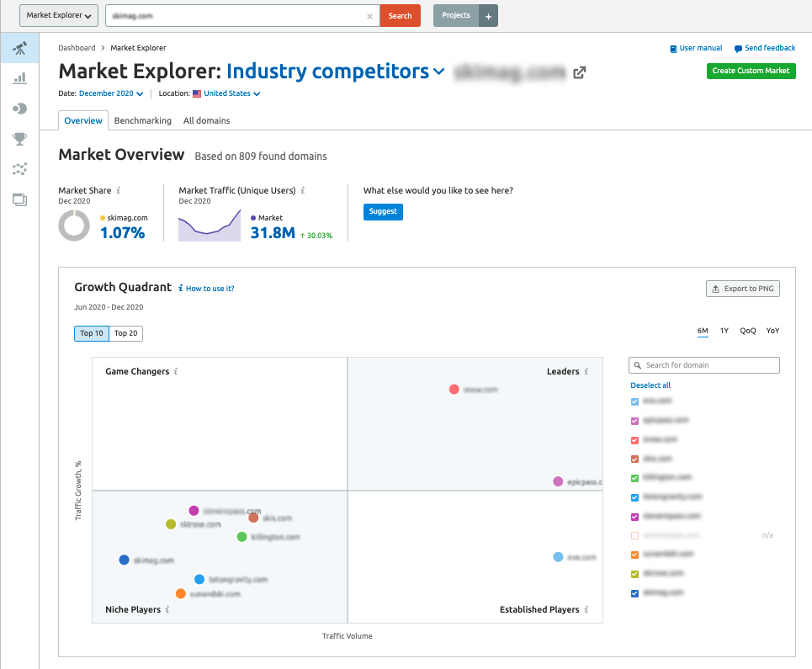Click info icon next to Market Share
This screenshot has height=669, width=812.
tap(119, 191)
